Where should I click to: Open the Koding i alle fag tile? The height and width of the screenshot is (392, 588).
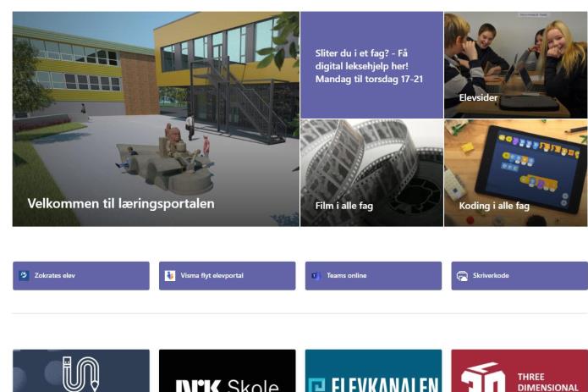coord(516,173)
